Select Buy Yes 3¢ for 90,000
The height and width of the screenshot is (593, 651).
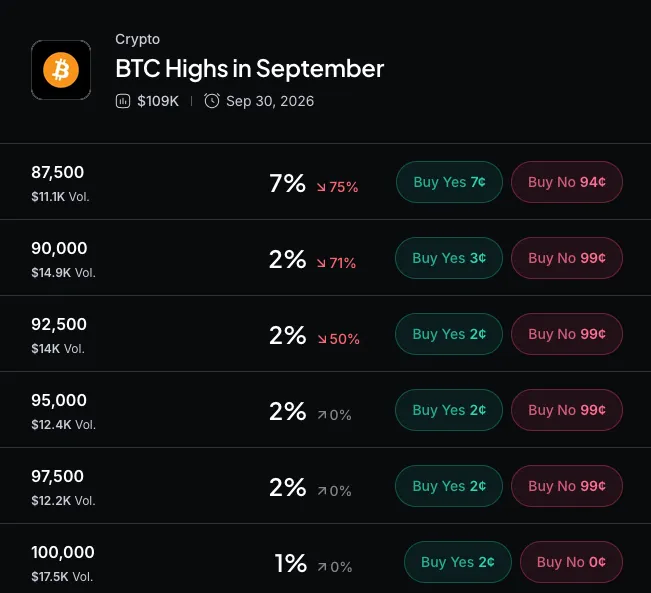coord(449,258)
